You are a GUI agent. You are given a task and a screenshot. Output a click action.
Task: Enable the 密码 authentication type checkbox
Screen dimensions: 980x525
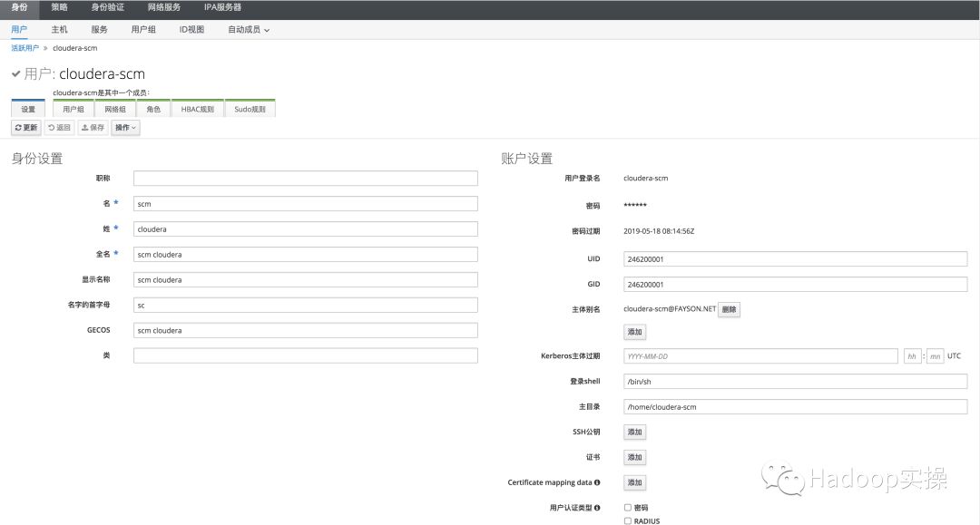point(628,508)
